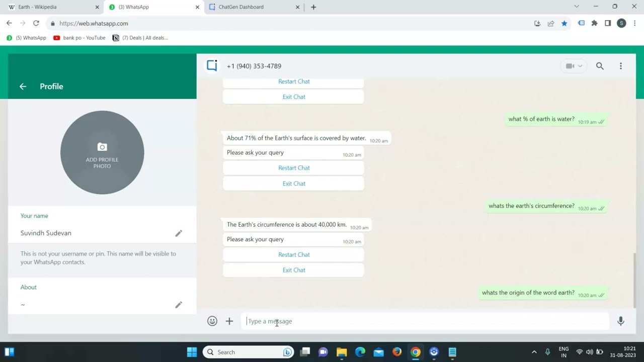Navigate back in the browser
Image resolution: width=644 pixels, height=362 pixels.
pos(9,23)
